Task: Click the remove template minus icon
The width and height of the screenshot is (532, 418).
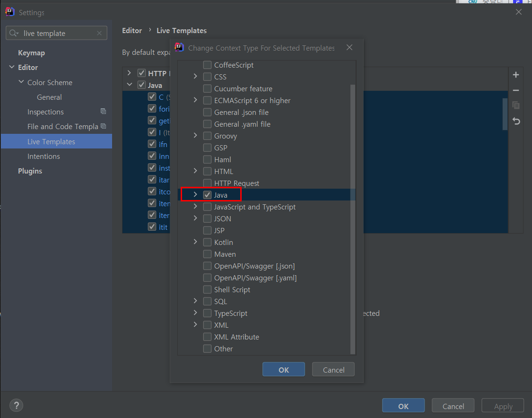Action: tap(516, 90)
